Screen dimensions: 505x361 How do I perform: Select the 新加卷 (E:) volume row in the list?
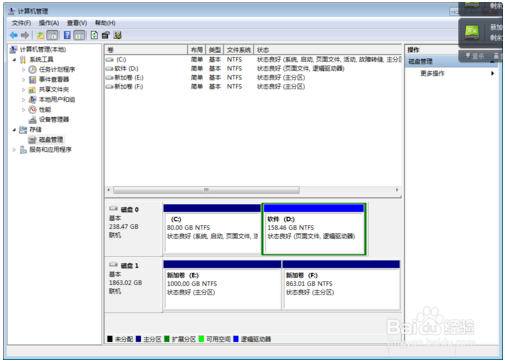[x=253, y=77]
